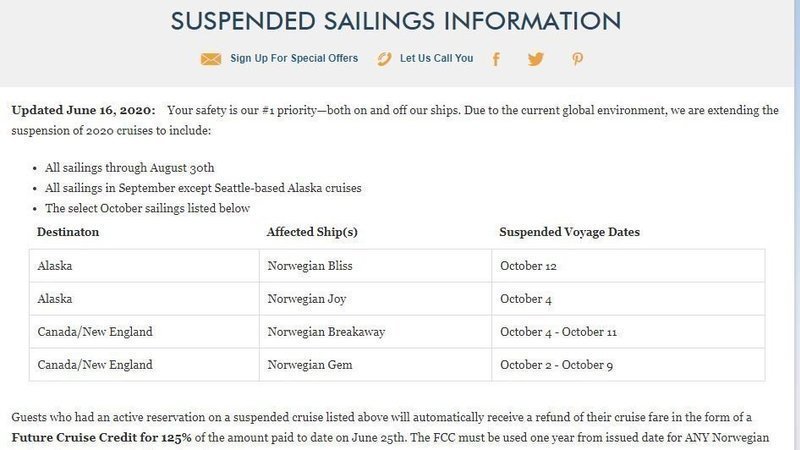The height and width of the screenshot is (450, 800).
Task: Click the Norwegian Bliss table cell
Action: (310, 266)
